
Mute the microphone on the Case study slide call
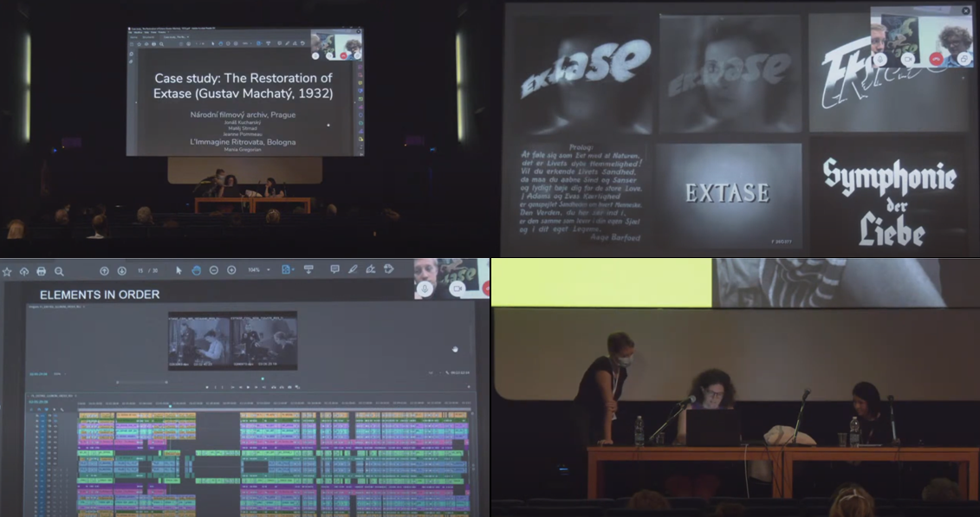coord(315,55)
